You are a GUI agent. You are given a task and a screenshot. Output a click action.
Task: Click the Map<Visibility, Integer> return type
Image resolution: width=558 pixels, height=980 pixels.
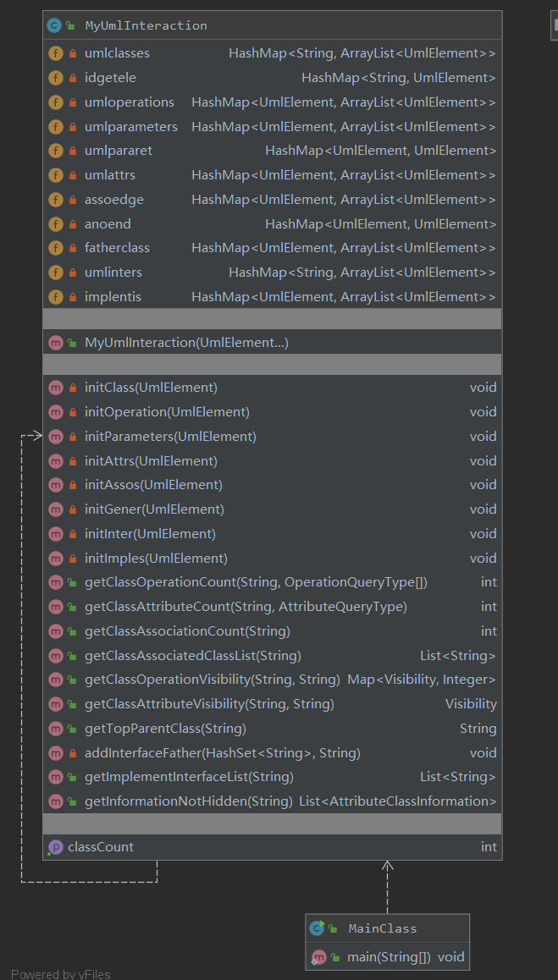(422, 680)
